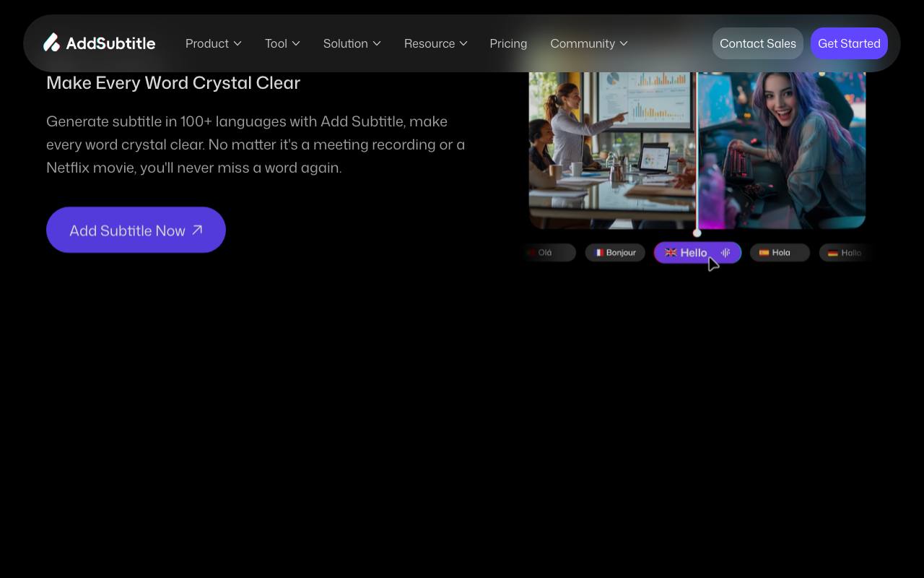Click the AddSubtitle logo icon
Viewport: 924px width, 578px height.
(x=51, y=43)
